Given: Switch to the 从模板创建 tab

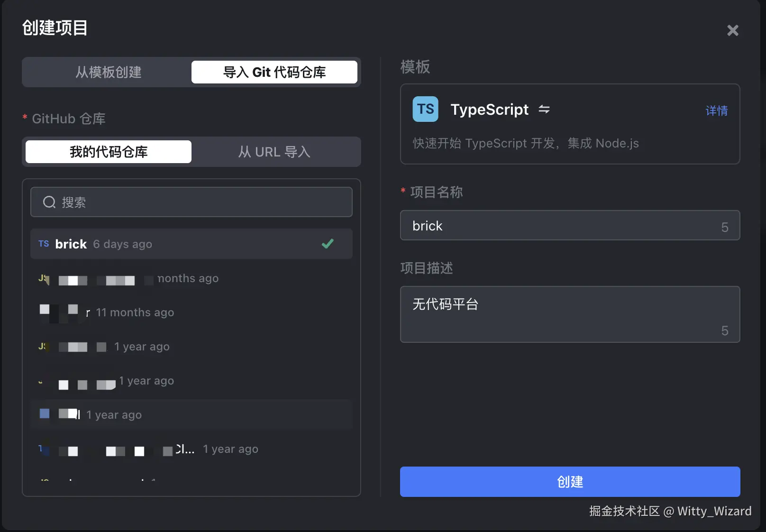Looking at the screenshot, I should (x=109, y=72).
